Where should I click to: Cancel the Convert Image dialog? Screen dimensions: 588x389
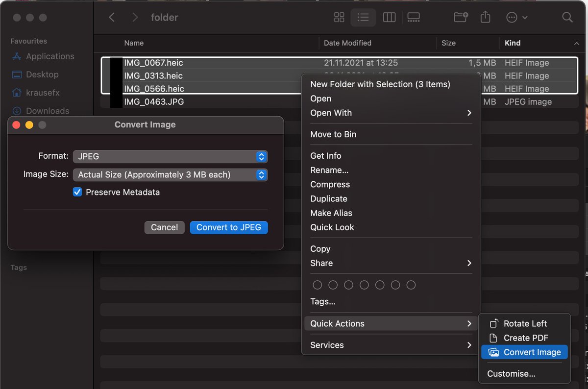(x=164, y=227)
